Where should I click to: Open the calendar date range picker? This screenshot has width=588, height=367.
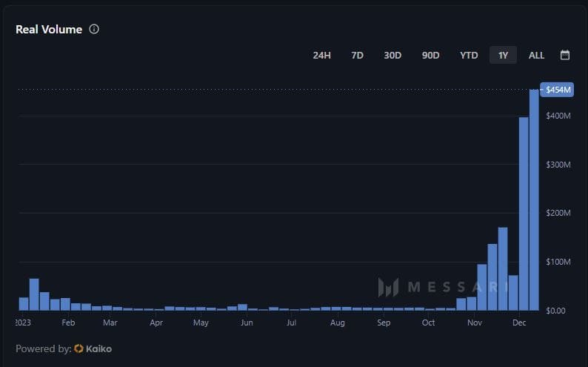565,55
